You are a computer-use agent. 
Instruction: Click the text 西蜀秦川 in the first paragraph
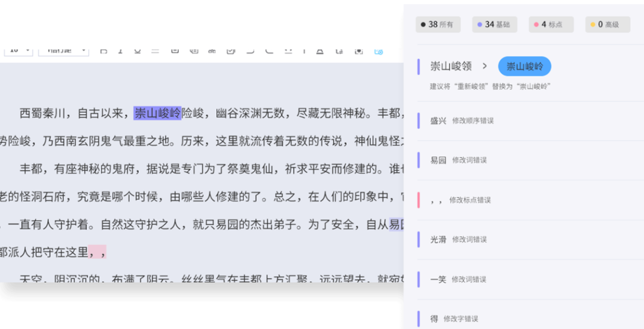coord(43,112)
